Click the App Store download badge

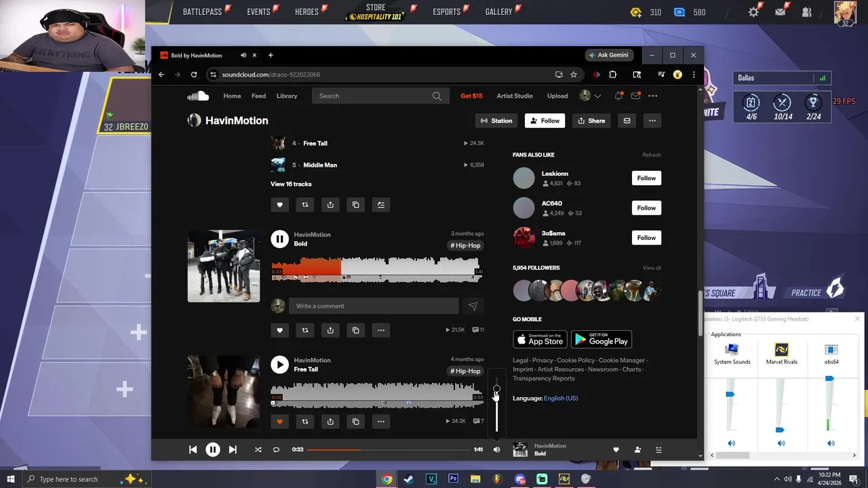[x=540, y=340]
